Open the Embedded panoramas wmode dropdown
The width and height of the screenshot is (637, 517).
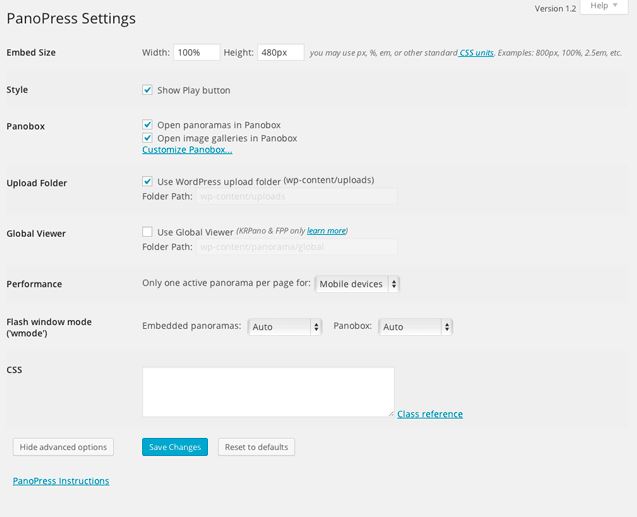coord(285,327)
